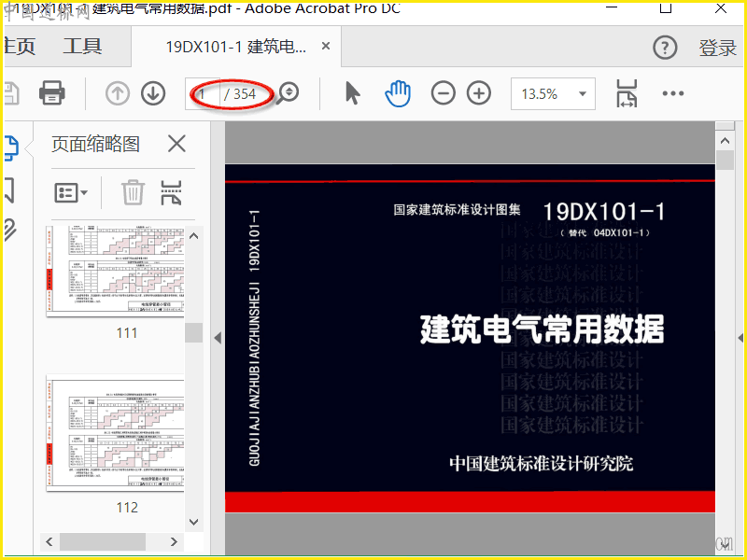This screenshot has height=560, width=747.
Task: Click thumbnail panel scroll-left arrow
Action: [x=49, y=542]
